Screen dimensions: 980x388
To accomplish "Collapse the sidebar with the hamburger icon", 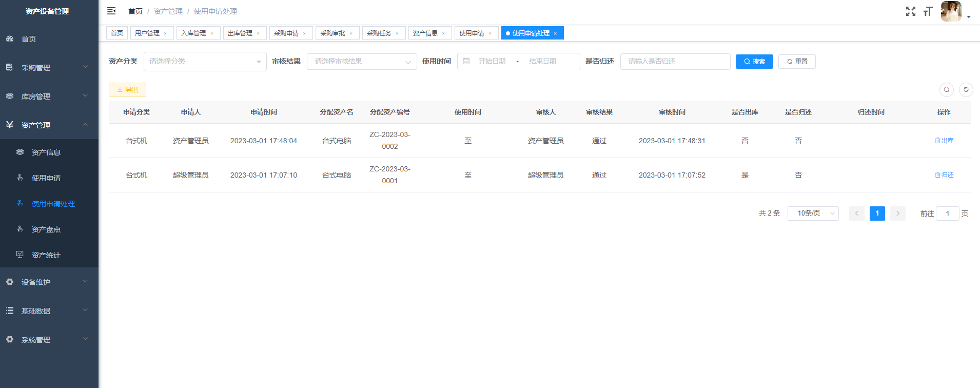I will coord(111,11).
